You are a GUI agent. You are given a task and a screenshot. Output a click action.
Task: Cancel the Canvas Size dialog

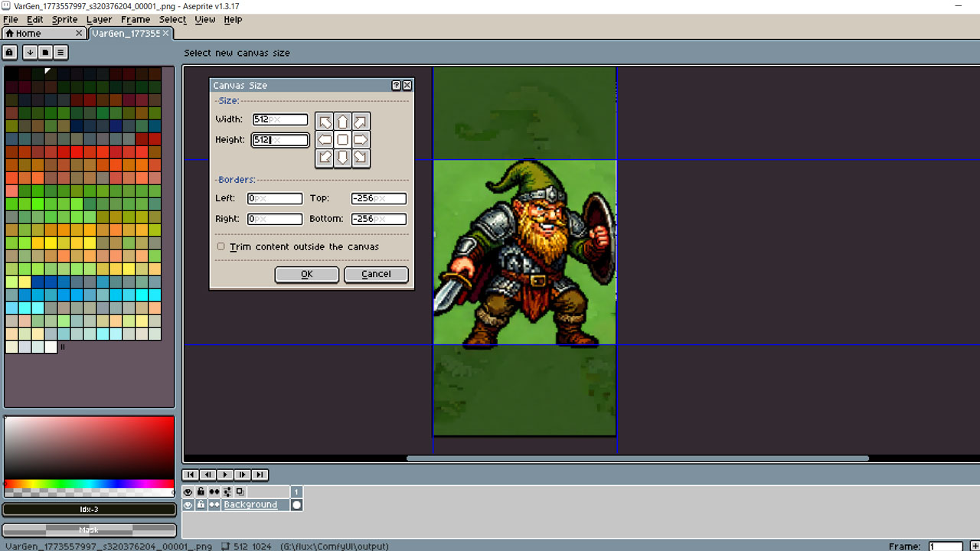pyautogui.click(x=376, y=274)
